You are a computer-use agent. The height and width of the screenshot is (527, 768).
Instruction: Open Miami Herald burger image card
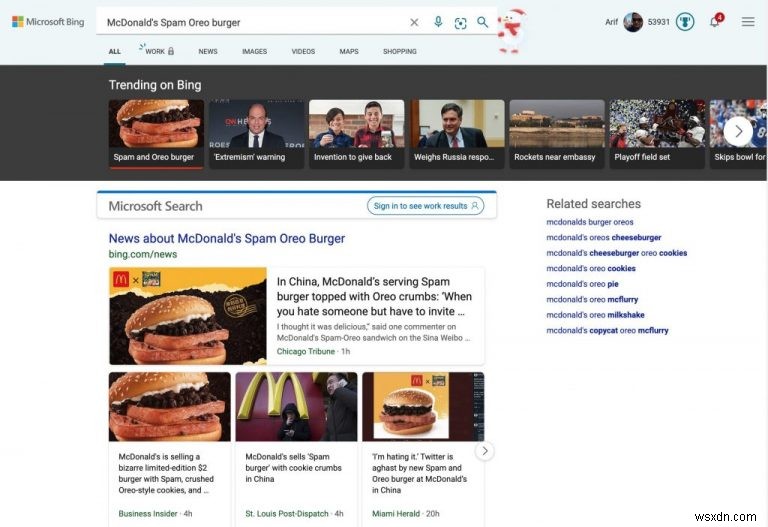(x=423, y=407)
